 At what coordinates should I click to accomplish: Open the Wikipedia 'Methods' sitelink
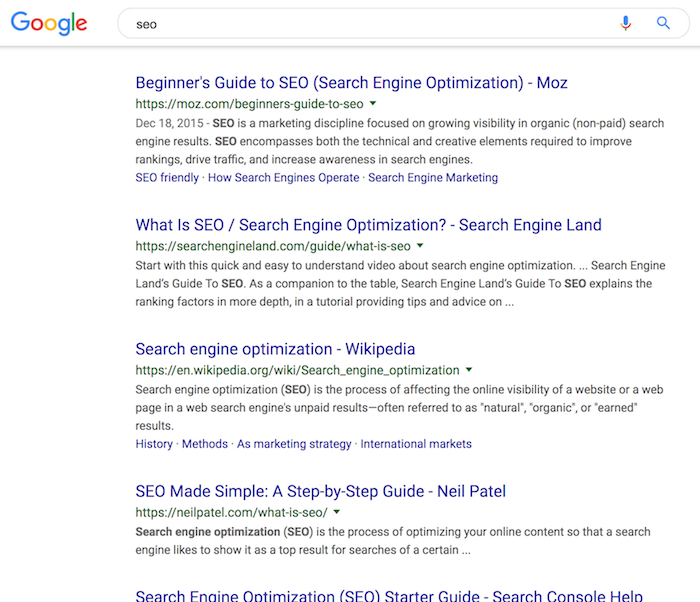(x=205, y=444)
